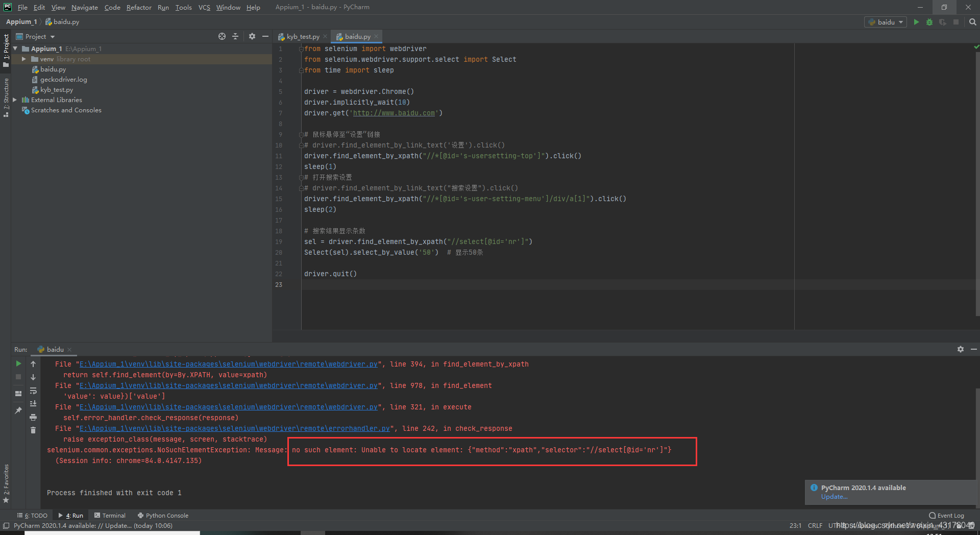The height and width of the screenshot is (535, 980).
Task: Open PyCharm Update from the notification popup
Action: (x=834, y=496)
